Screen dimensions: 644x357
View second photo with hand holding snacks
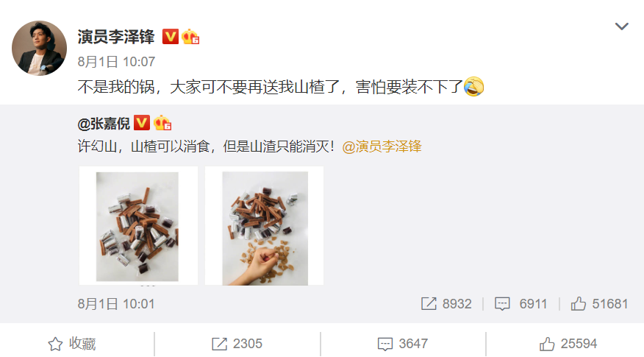[x=264, y=226]
